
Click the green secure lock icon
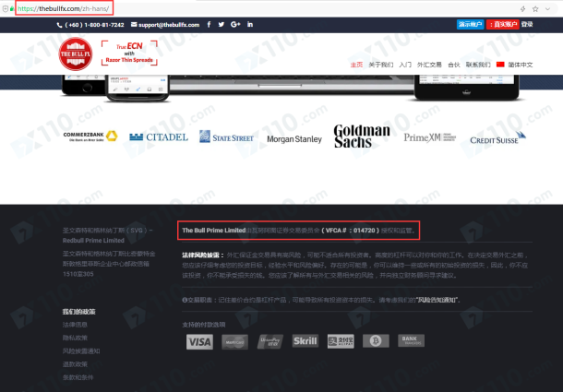coord(12,8)
